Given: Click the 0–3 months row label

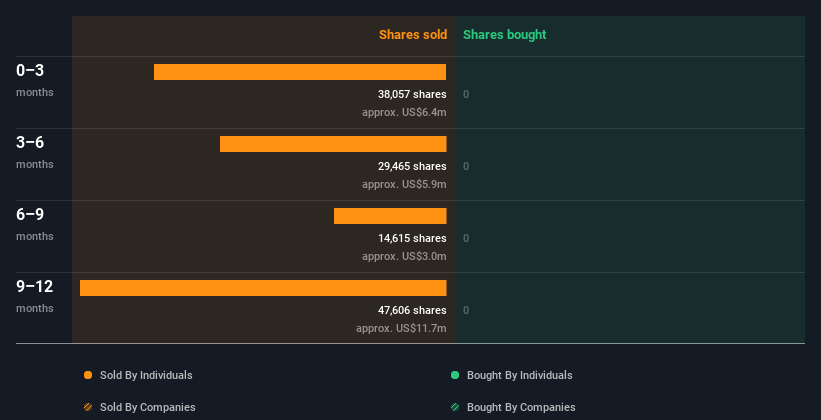Looking at the screenshot, I should pyautogui.click(x=30, y=71).
